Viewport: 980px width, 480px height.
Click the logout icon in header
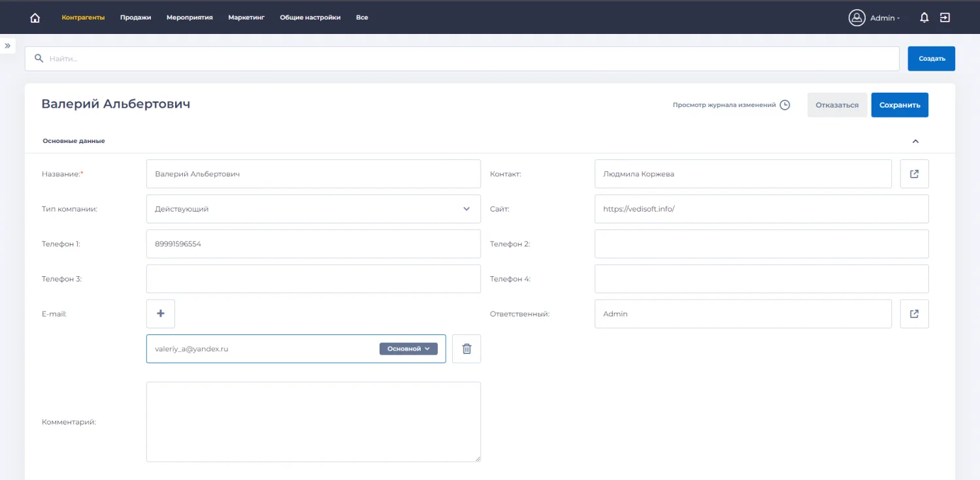click(x=945, y=18)
